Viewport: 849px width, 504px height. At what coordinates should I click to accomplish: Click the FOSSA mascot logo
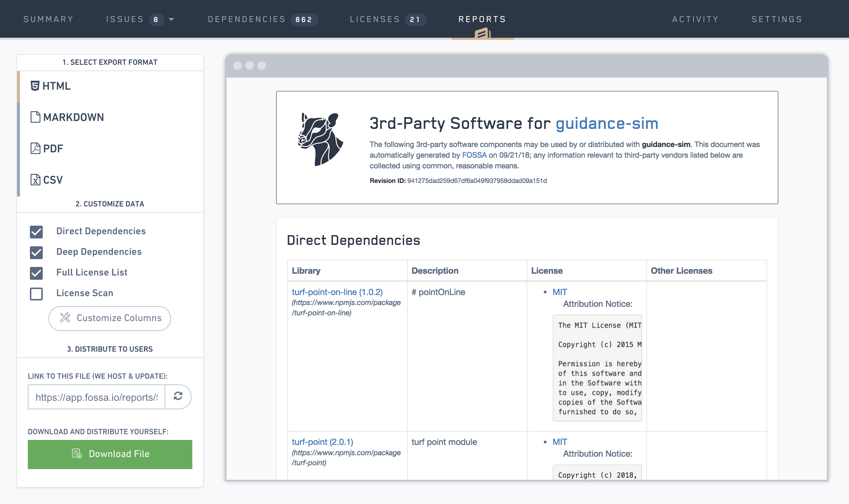[320, 140]
